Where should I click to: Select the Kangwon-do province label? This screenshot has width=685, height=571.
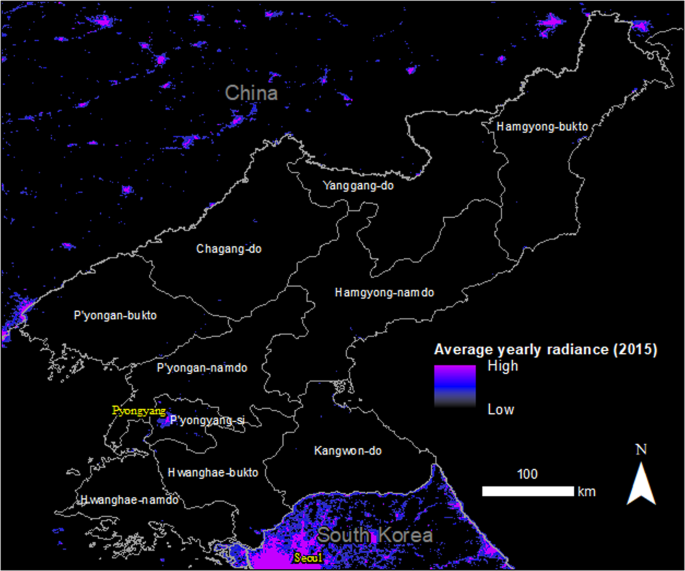pyautogui.click(x=348, y=451)
